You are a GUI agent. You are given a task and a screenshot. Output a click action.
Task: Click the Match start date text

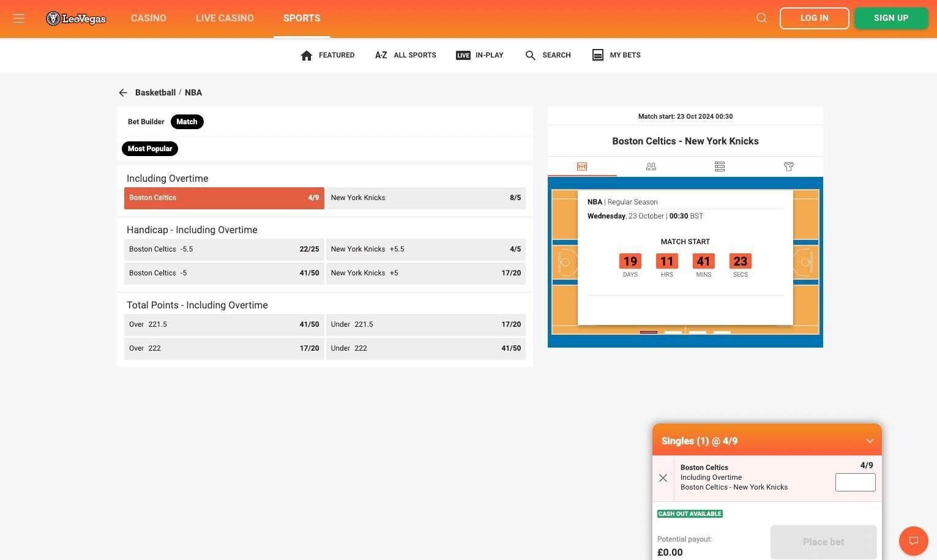click(685, 117)
